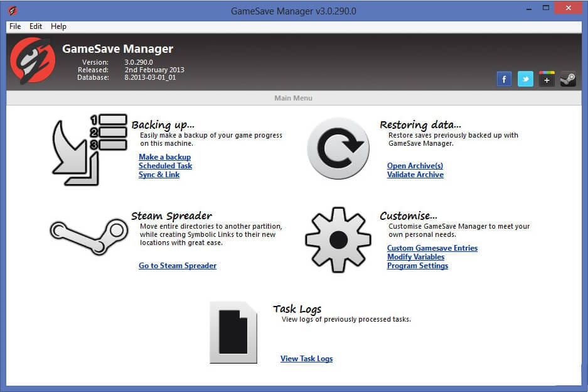
Task: Click the Task Logs document icon
Action: tap(234, 333)
